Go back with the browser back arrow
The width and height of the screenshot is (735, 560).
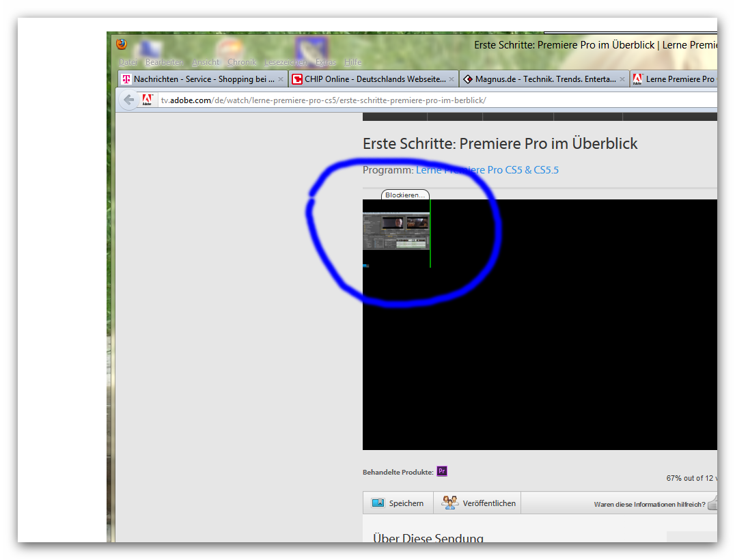pos(128,100)
